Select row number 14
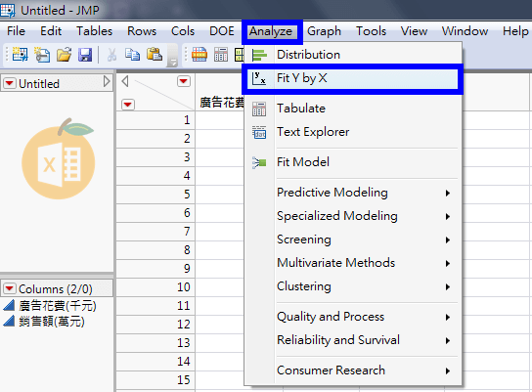 click(155, 362)
